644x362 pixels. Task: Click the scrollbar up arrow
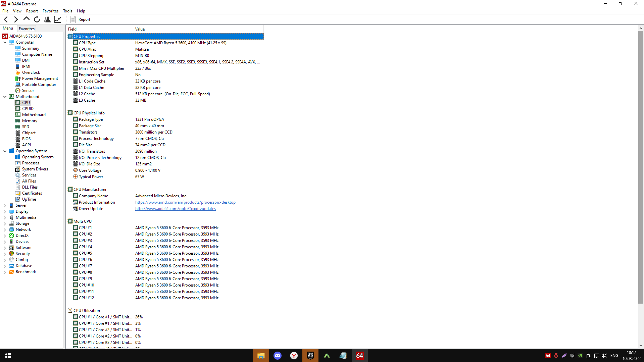tap(641, 28)
